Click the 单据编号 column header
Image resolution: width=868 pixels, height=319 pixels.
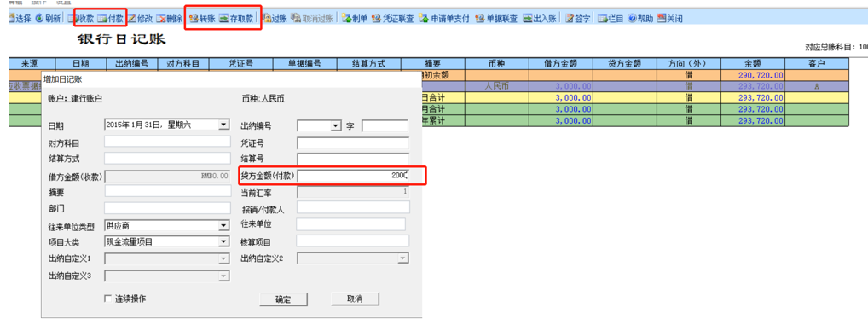[x=304, y=64]
